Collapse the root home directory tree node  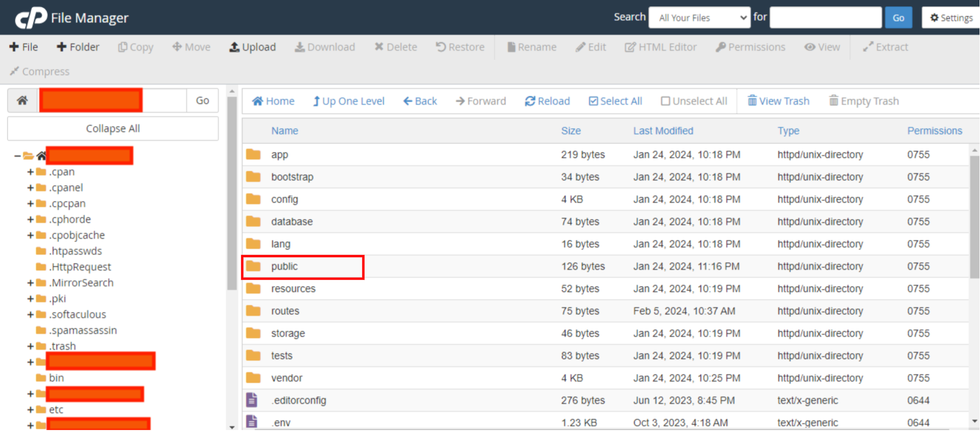pyautogui.click(x=17, y=156)
